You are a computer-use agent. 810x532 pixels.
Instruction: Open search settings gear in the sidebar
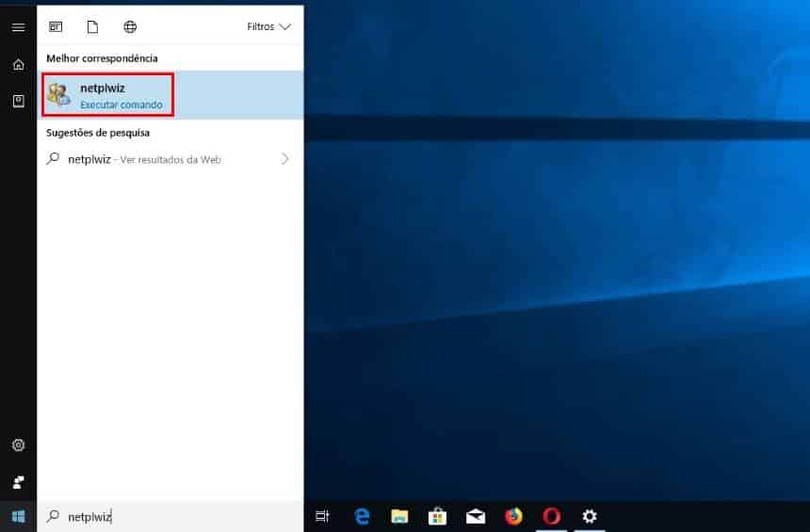tap(18, 444)
